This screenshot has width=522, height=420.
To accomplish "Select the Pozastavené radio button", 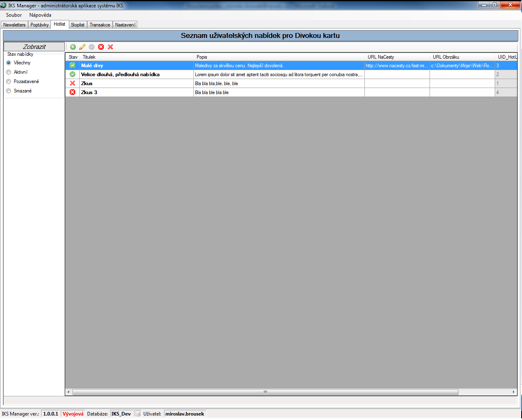I will coord(9,81).
